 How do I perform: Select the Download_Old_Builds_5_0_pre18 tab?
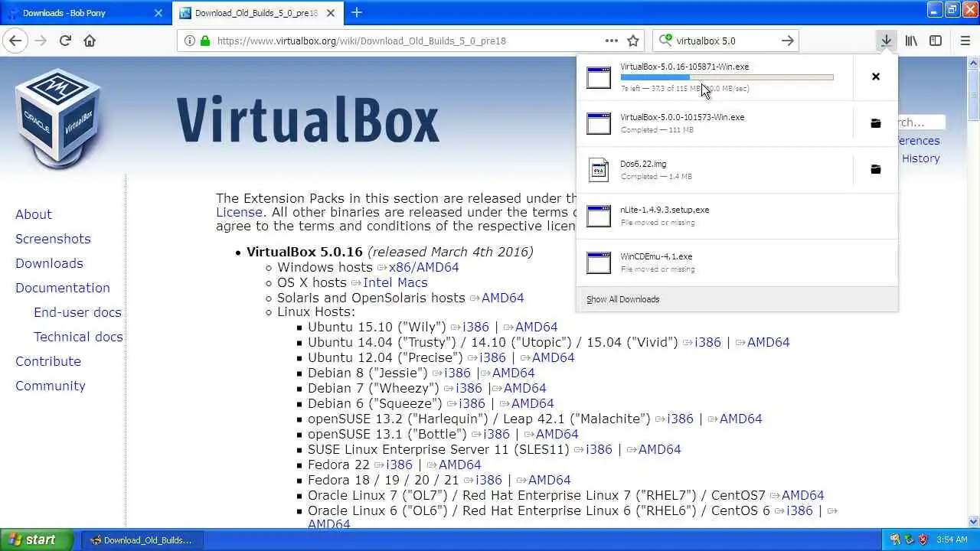click(x=257, y=13)
